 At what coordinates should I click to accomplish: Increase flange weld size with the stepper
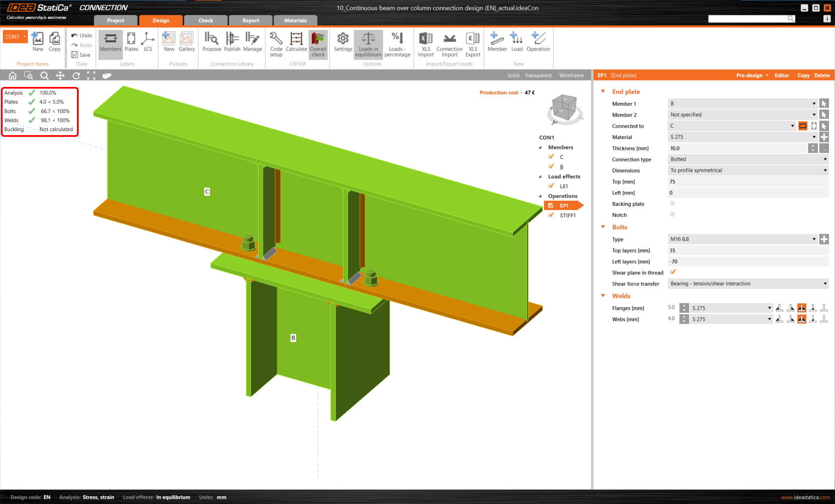coord(684,305)
